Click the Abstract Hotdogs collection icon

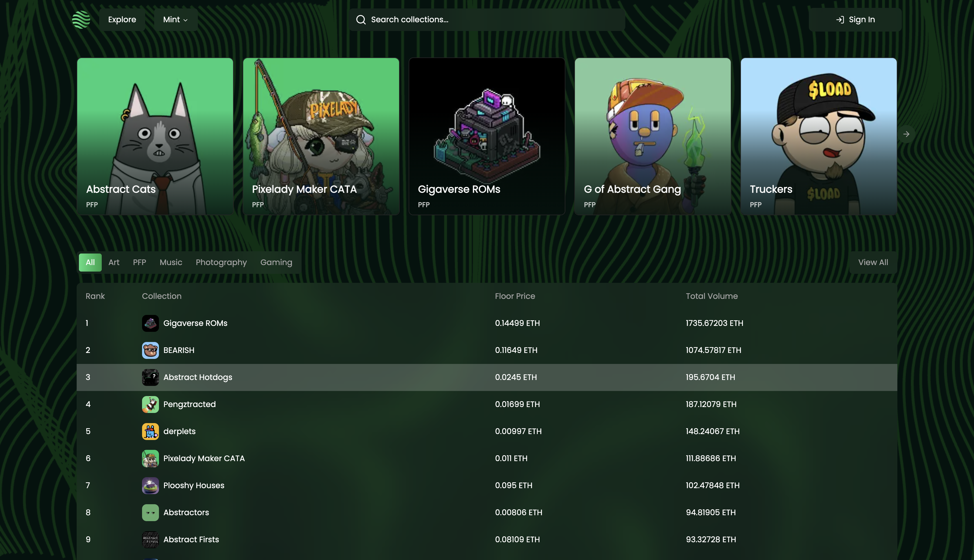[150, 377]
